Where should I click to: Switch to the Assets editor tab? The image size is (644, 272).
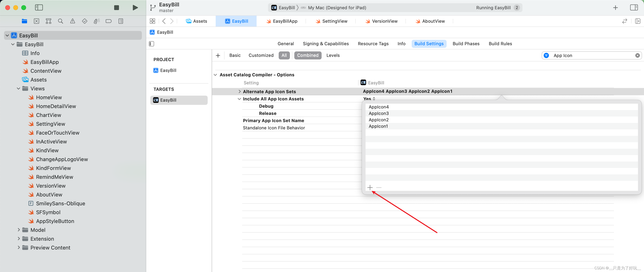[x=196, y=21]
